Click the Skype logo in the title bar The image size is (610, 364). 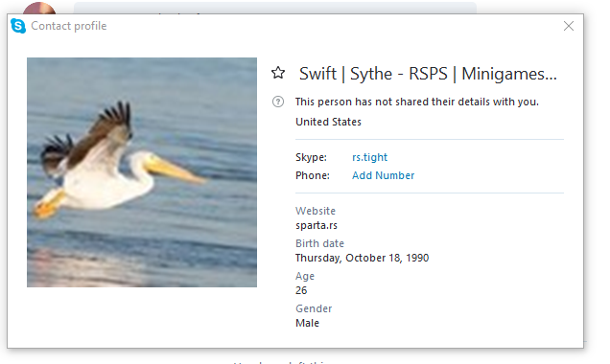tap(18, 26)
